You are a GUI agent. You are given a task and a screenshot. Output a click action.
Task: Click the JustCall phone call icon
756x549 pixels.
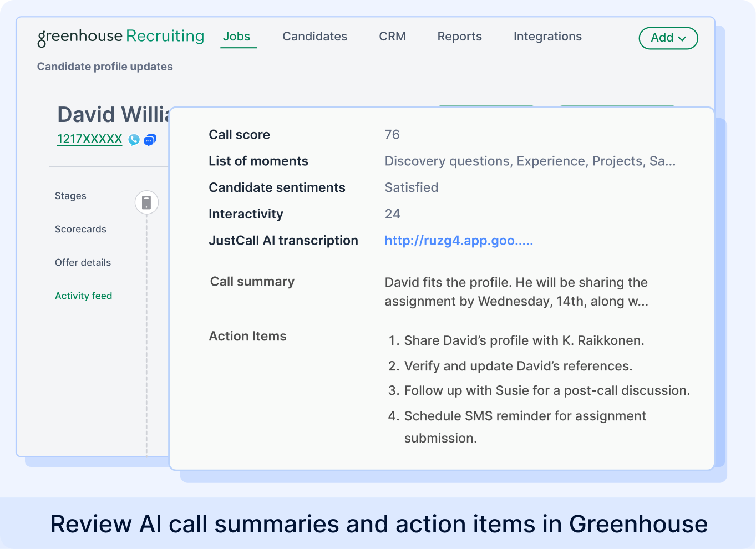point(134,140)
